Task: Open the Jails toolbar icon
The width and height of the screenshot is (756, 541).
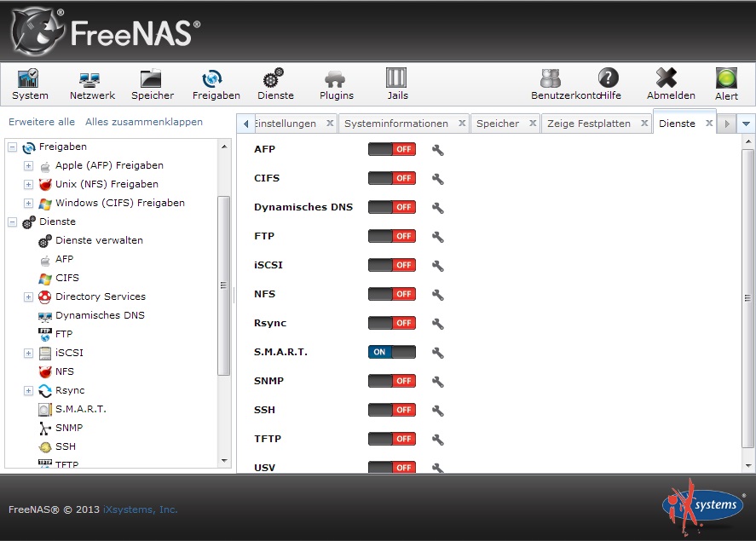Action: 397,84
